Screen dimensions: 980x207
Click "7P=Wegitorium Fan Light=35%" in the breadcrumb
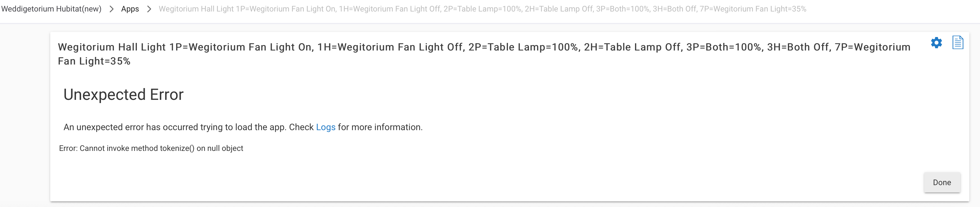753,9
